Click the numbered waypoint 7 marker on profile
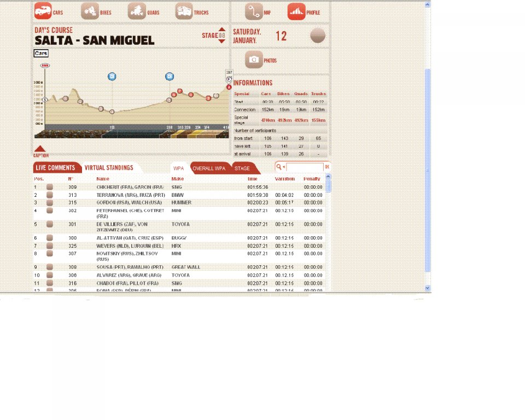 [180, 91]
